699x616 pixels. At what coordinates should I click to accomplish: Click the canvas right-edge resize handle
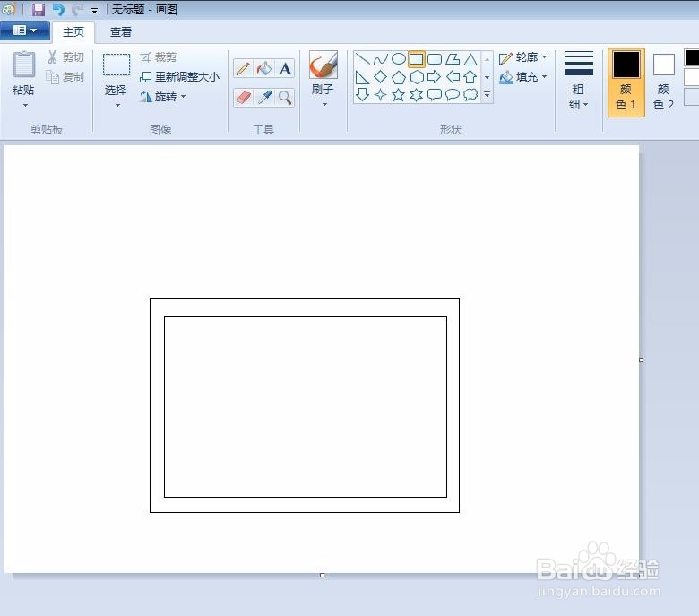pos(641,360)
